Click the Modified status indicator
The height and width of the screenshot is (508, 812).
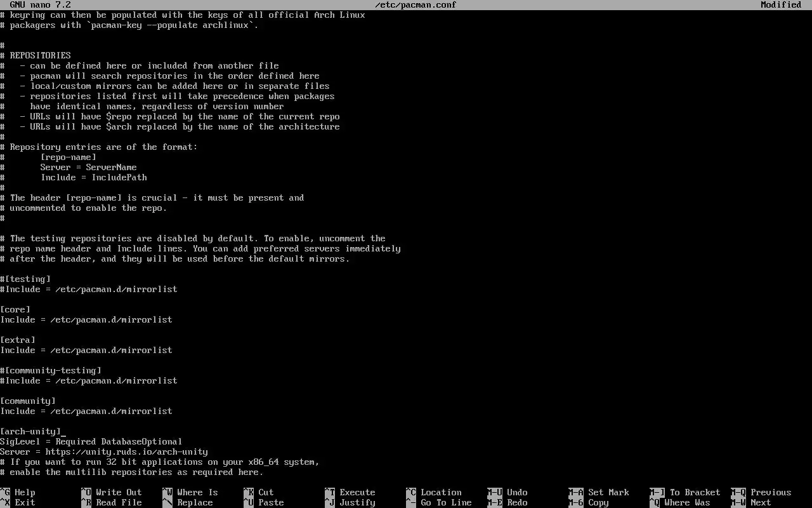782,4
